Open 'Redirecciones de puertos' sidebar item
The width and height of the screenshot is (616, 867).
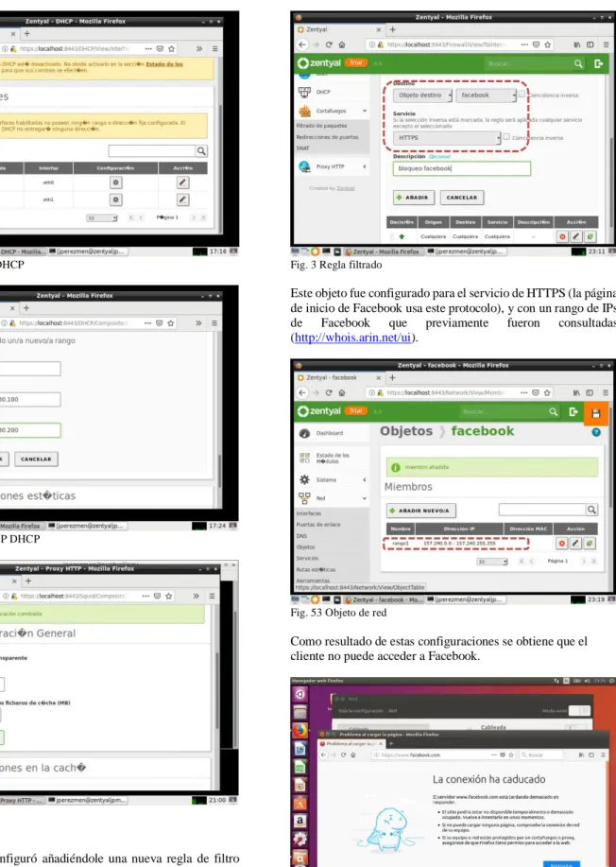[327, 136]
